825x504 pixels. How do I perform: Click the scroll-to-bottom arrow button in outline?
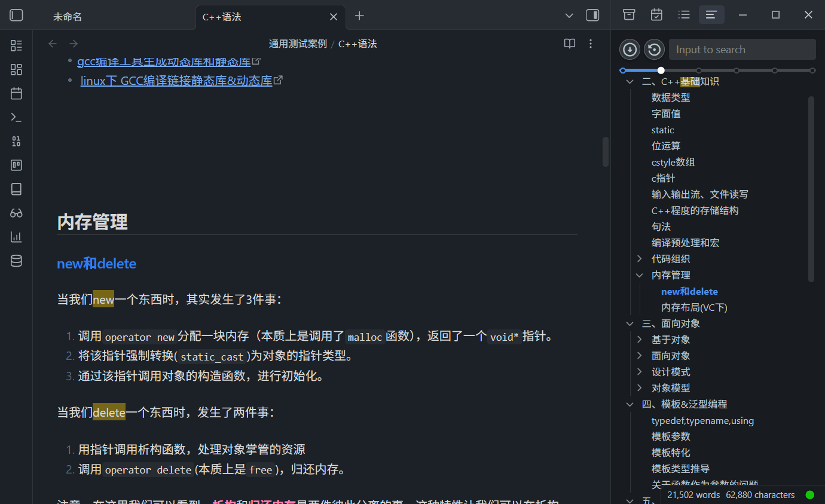coord(630,50)
